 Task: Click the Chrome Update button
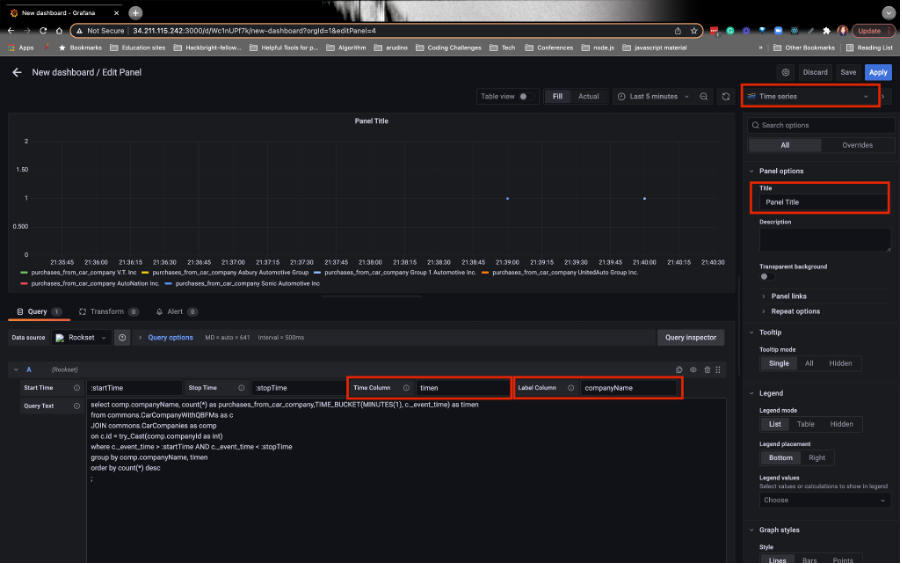[872, 31]
